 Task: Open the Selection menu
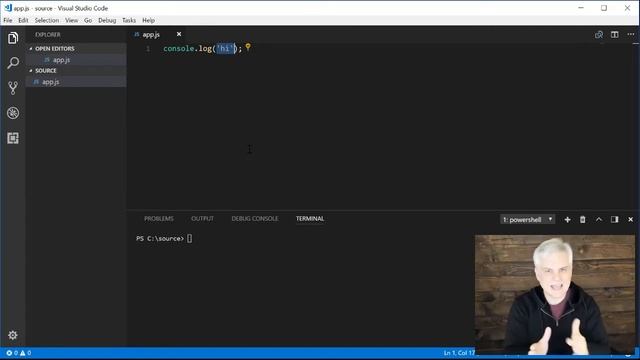47,20
